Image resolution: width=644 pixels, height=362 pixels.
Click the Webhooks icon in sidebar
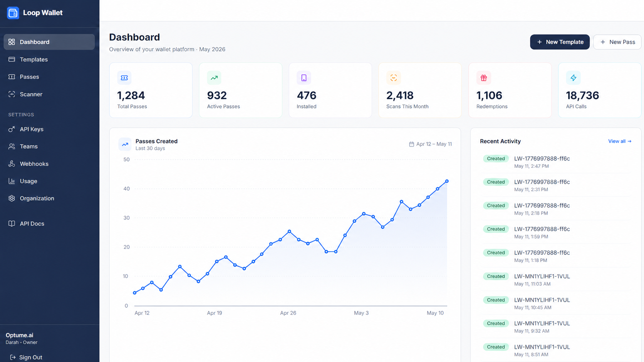(x=12, y=164)
